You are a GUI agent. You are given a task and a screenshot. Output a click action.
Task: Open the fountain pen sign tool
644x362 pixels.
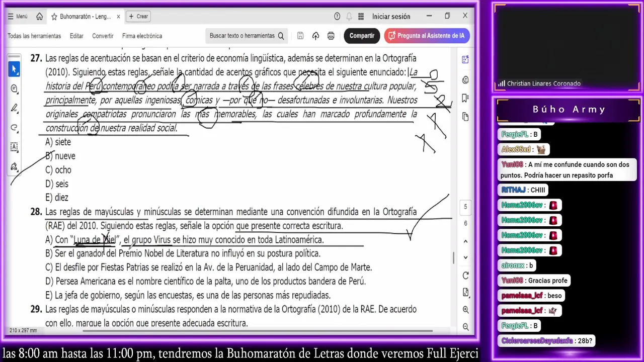(x=14, y=166)
